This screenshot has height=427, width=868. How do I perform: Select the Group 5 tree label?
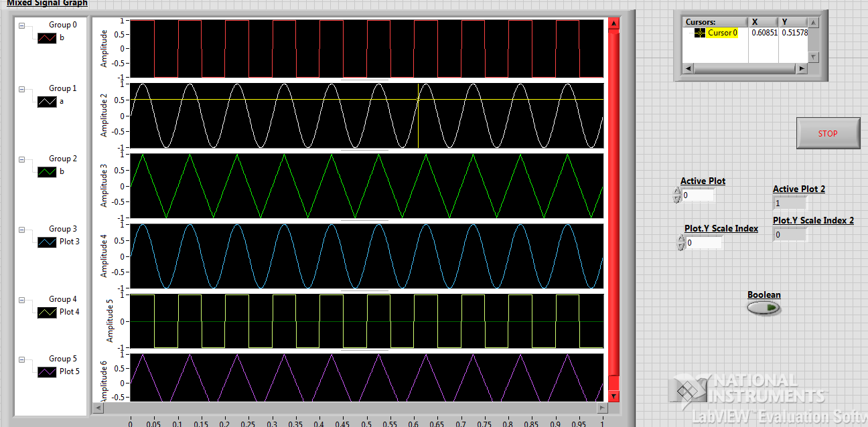63,359
